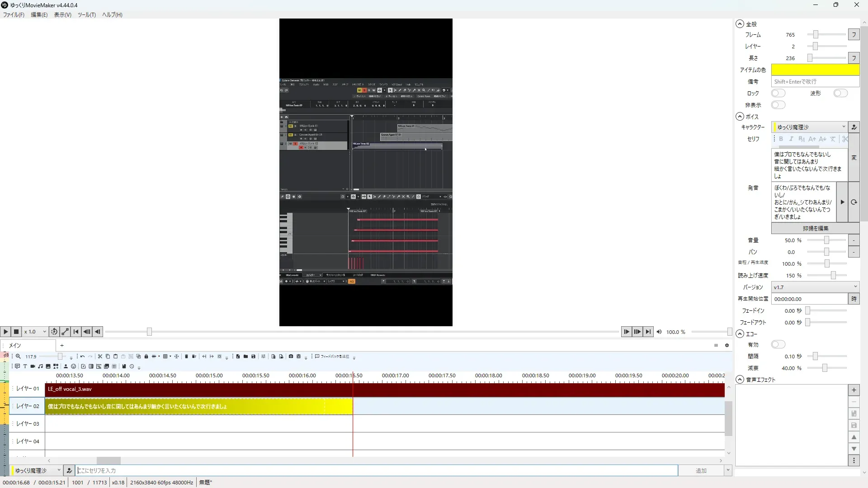868x488 pixels.
Task: Toggle the 波形 waveform switch
Action: click(840, 93)
